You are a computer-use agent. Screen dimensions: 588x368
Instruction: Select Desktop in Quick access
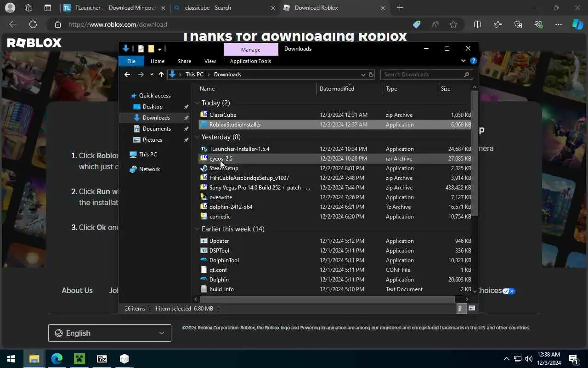(153, 107)
